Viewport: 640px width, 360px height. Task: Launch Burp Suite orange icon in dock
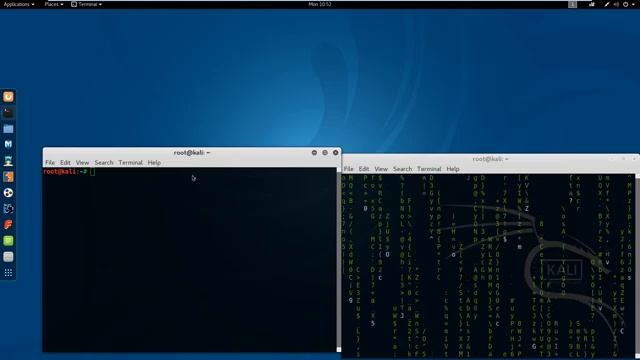(x=8, y=177)
